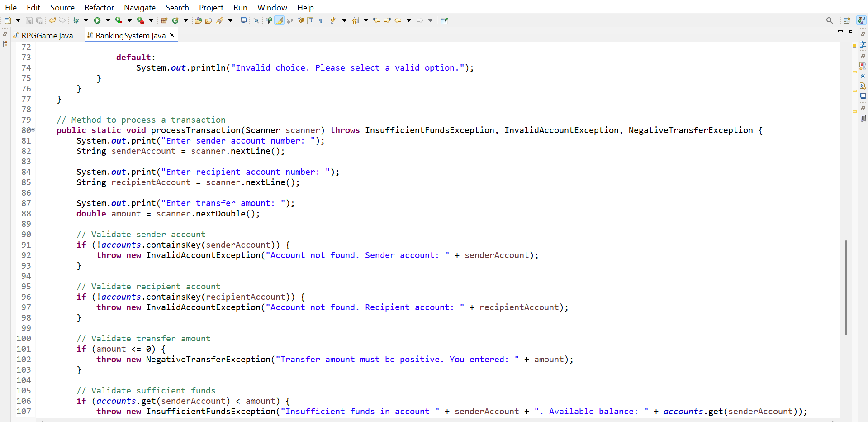
Task: Maximize the editor area
Action: pyautogui.click(x=850, y=32)
